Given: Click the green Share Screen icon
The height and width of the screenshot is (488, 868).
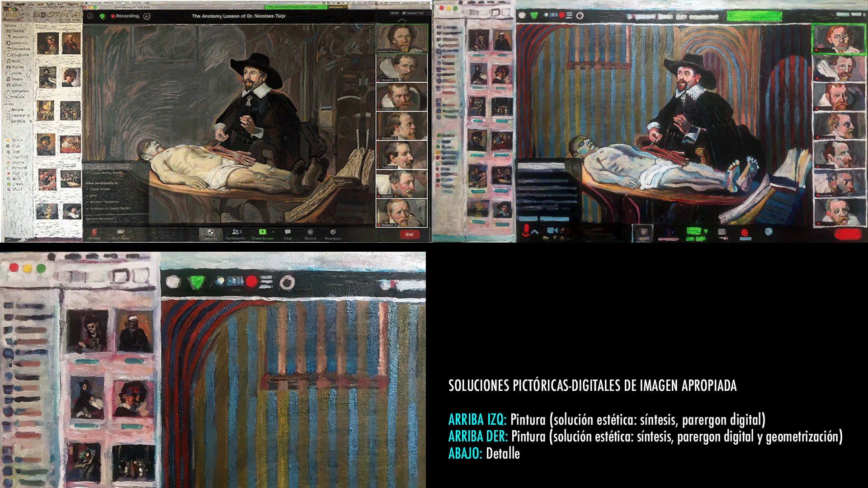Looking at the screenshot, I should tap(262, 232).
